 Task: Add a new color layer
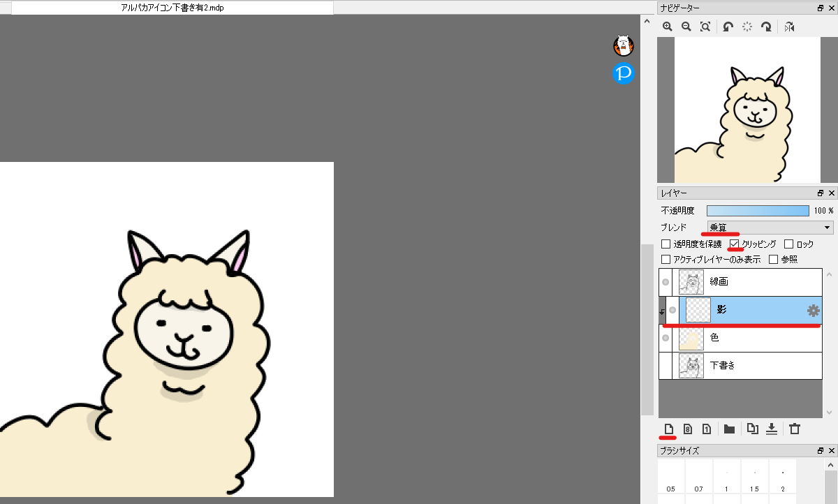[668, 429]
